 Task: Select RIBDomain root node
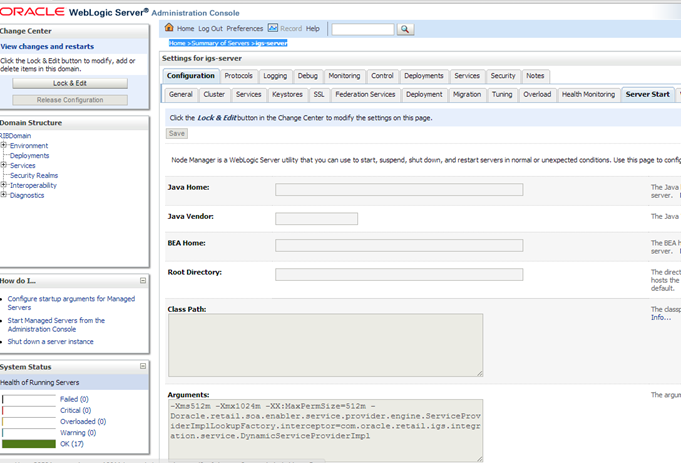15,136
